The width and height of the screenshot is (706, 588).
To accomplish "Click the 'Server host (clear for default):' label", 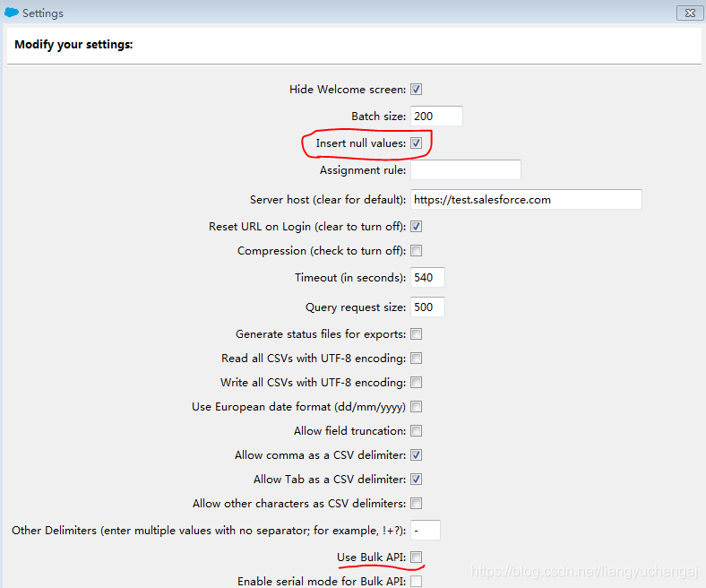I will click(328, 200).
